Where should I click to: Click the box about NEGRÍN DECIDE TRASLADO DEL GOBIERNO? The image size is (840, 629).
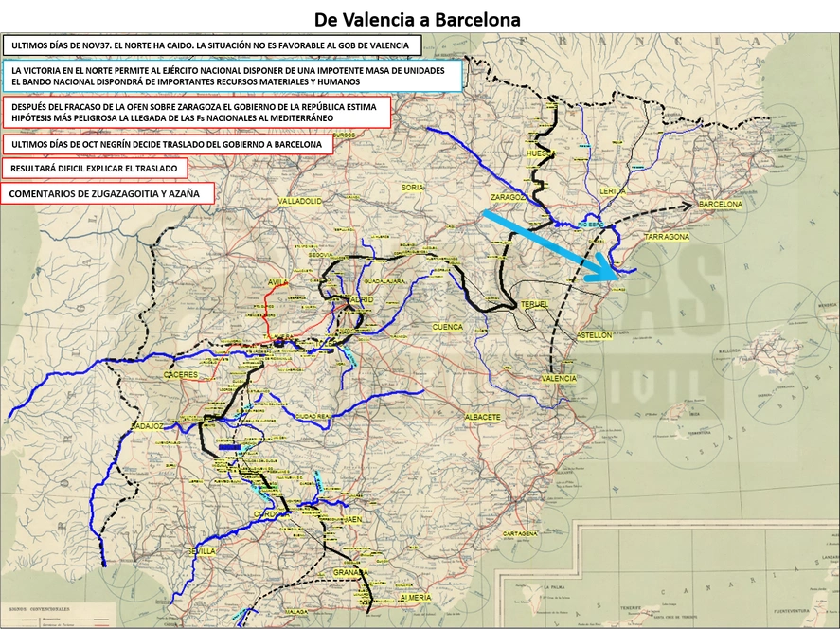167,144
